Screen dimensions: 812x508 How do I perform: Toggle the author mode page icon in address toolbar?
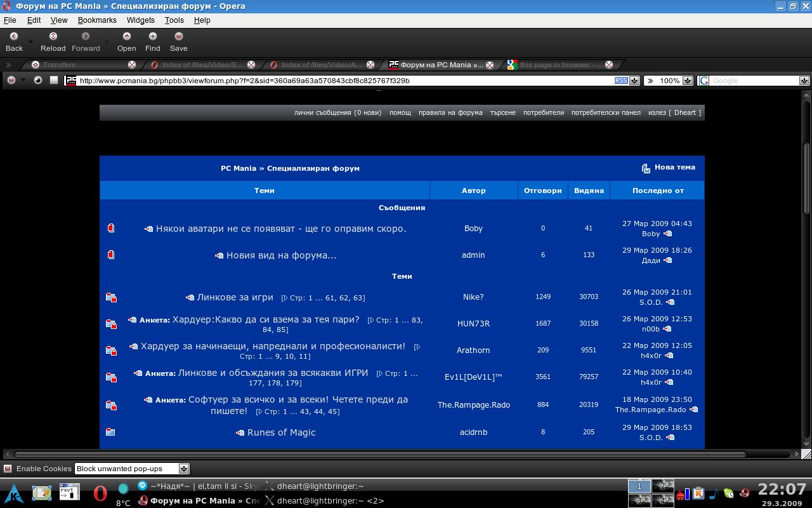point(54,81)
